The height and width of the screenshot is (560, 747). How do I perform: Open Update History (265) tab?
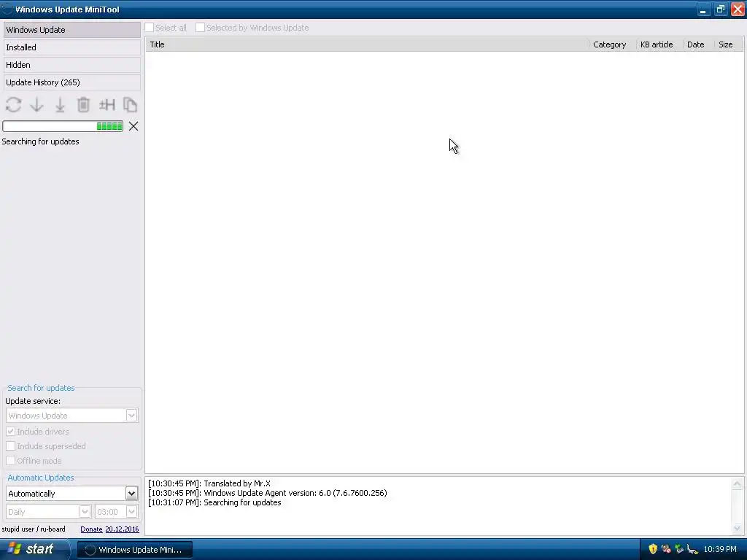pyautogui.click(x=72, y=83)
